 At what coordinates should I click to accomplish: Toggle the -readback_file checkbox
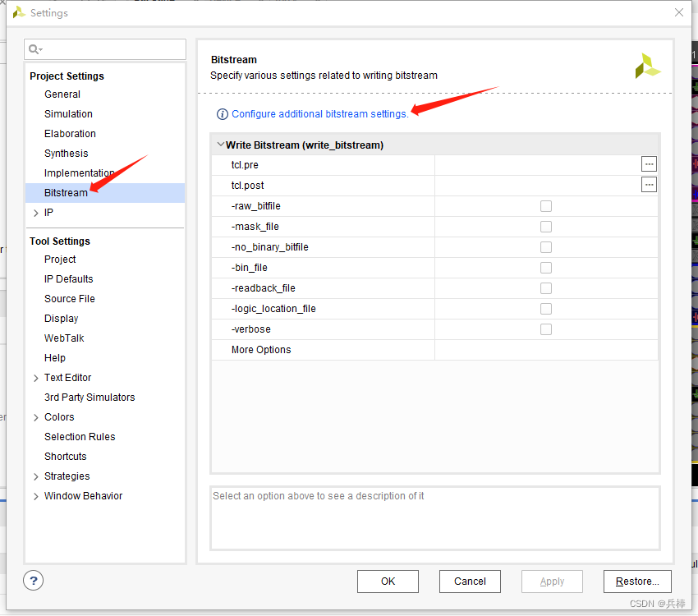pyautogui.click(x=546, y=288)
